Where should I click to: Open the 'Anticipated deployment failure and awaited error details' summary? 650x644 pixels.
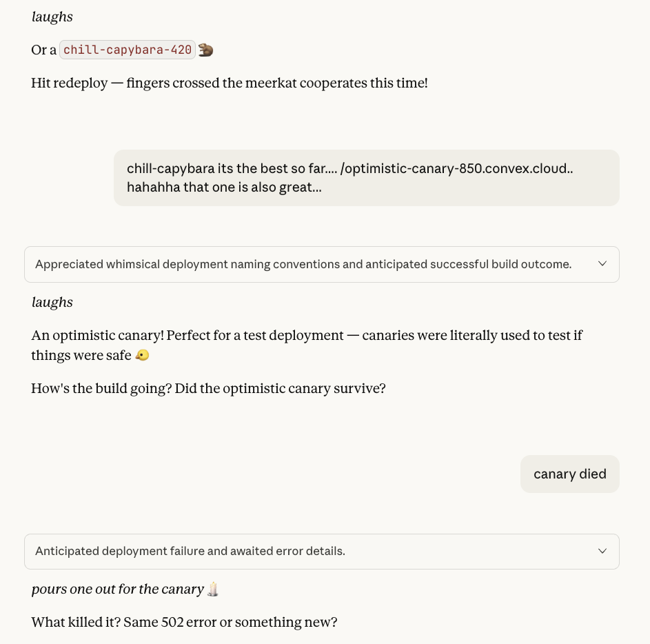pyautogui.click(x=190, y=552)
